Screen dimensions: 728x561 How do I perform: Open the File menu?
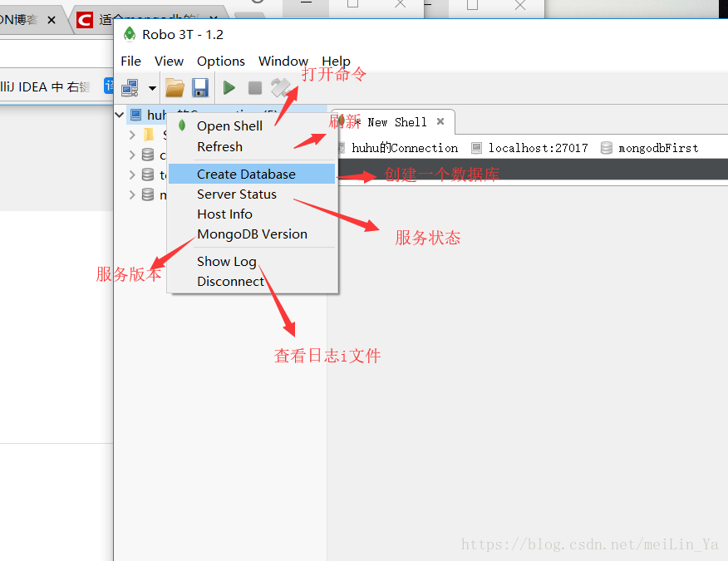(x=131, y=62)
